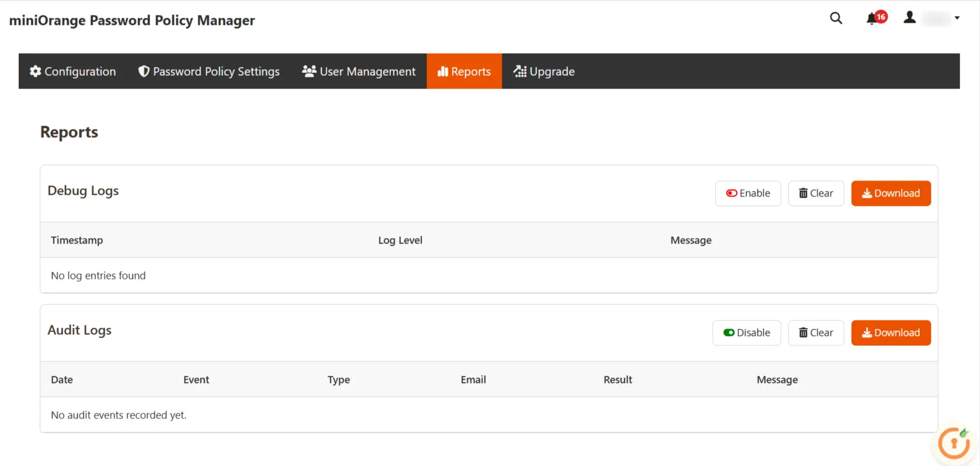Click the Timestamp column header

(77, 240)
